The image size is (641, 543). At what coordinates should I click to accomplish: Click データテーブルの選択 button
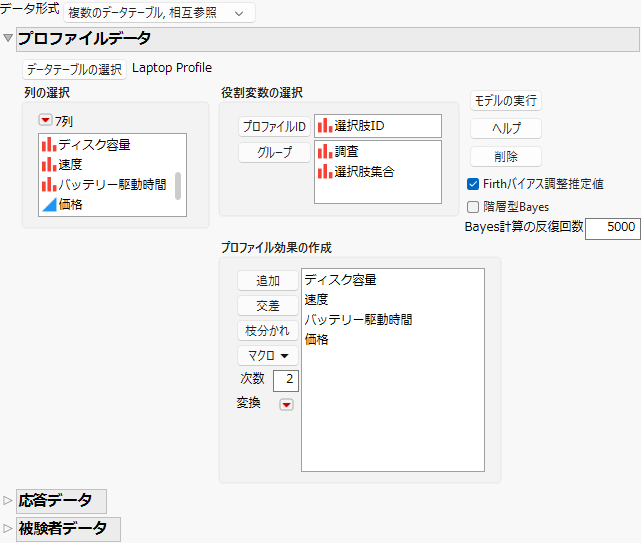[x=74, y=70]
